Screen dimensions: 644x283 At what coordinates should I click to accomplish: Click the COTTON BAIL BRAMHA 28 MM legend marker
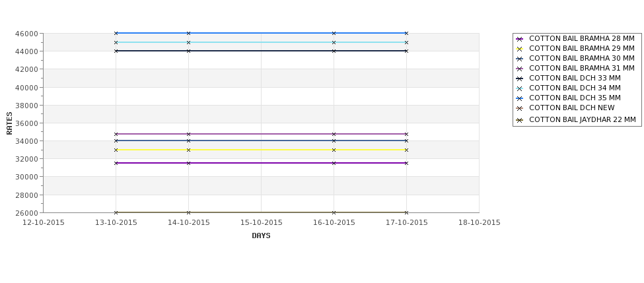tap(519, 39)
